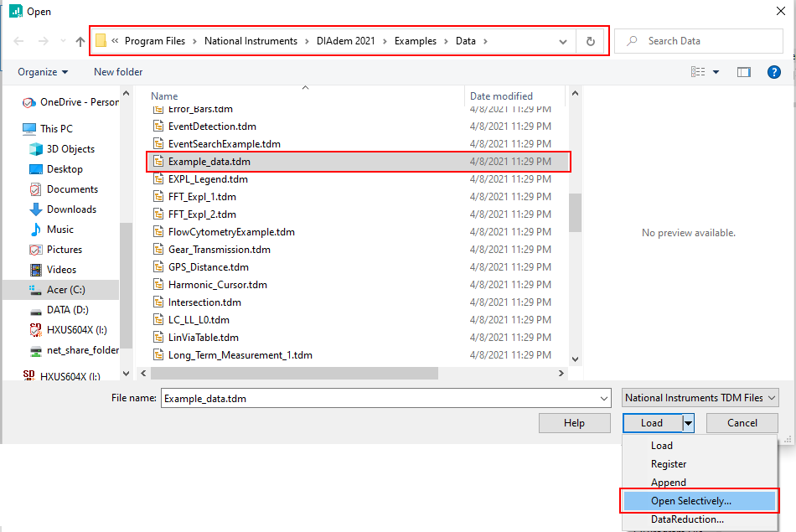Select the GPS_Distance.tdm file
The width and height of the screenshot is (796, 532).
(x=208, y=267)
